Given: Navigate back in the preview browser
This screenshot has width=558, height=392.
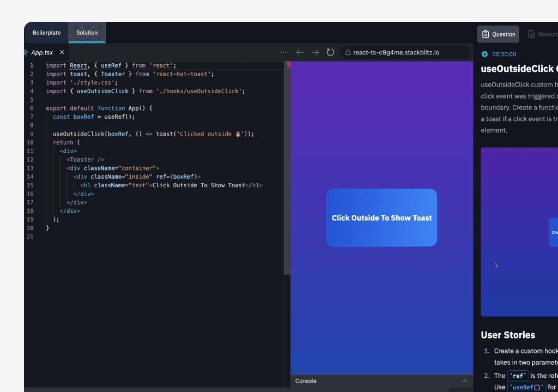Looking at the screenshot, I should (300, 52).
